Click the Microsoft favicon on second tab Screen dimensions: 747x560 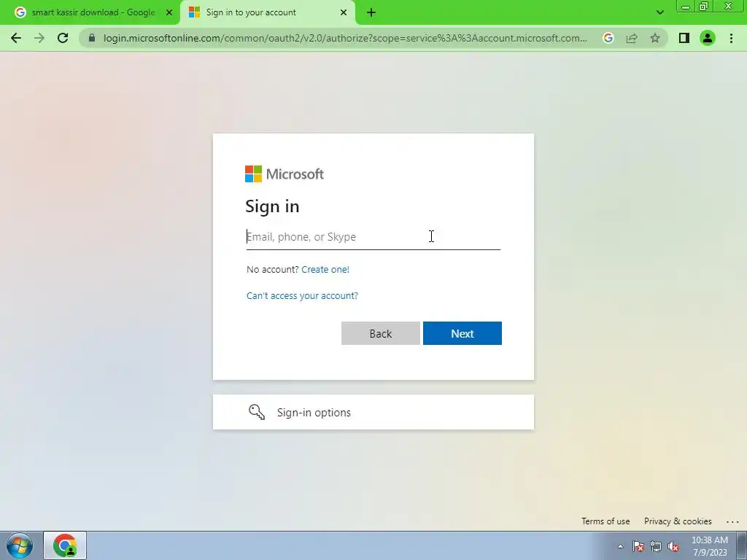pyautogui.click(x=194, y=12)
